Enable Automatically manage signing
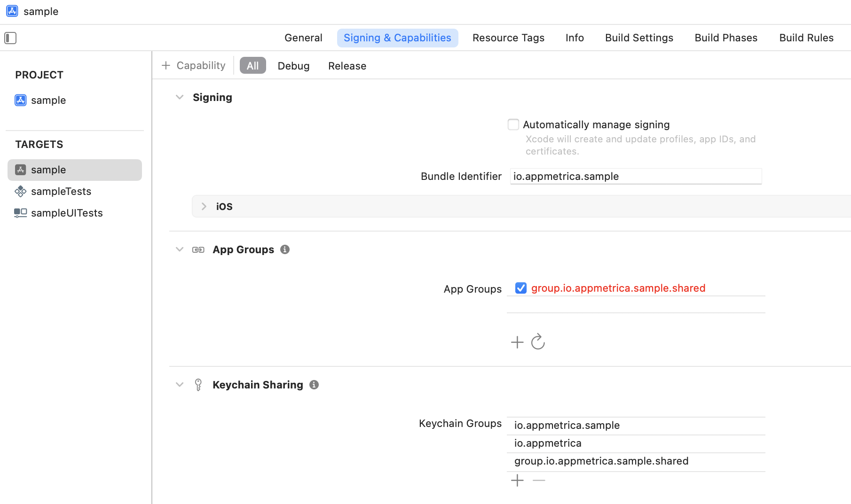 coord(513,124)
